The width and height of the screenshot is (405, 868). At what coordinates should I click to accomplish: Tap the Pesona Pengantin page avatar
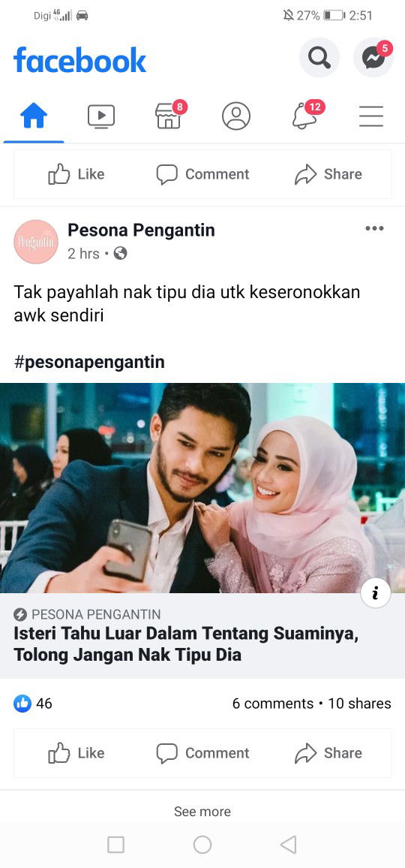(x=36, y=242)
